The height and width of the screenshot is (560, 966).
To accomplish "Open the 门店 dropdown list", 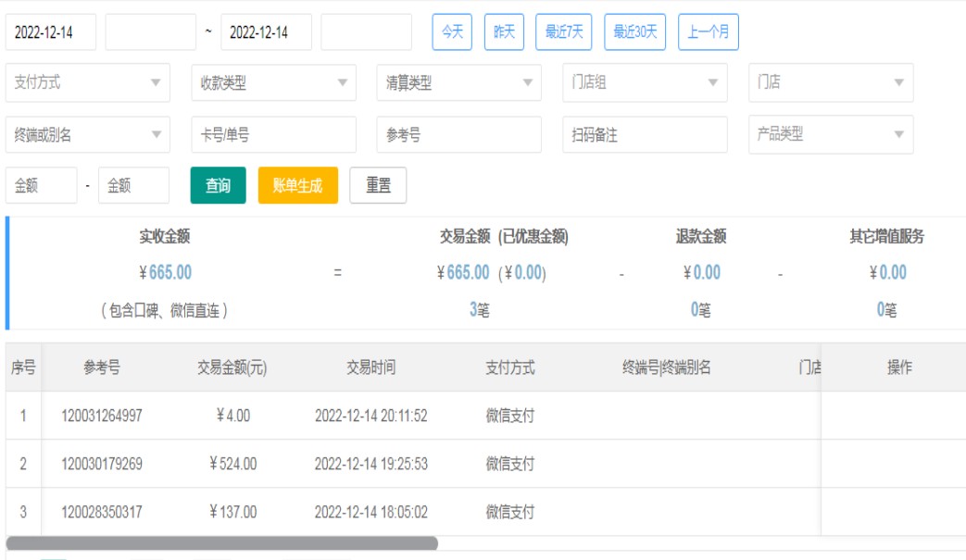I will point(831,82).
